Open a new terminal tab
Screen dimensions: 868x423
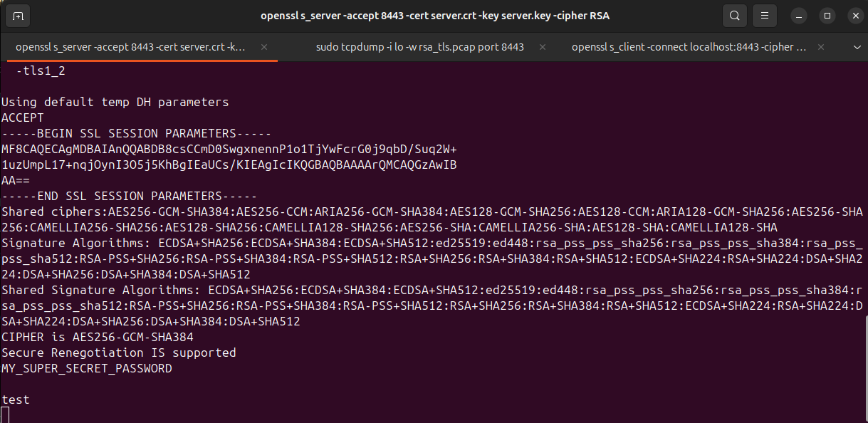coord(18,15)
